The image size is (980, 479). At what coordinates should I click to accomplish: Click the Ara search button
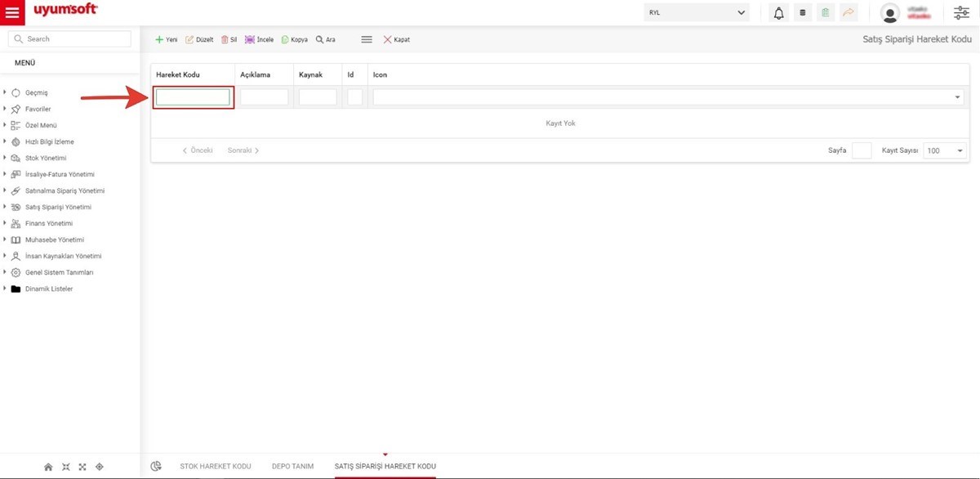[x=325, y=39]
